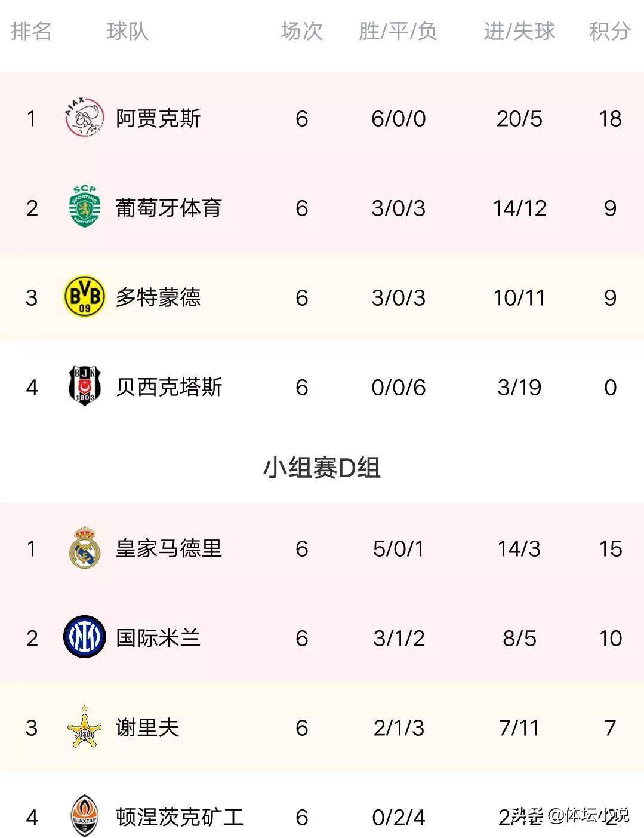644x838 pixels.
Task: Select the 国际米兰 team name
Action: [x=158, y=638]
